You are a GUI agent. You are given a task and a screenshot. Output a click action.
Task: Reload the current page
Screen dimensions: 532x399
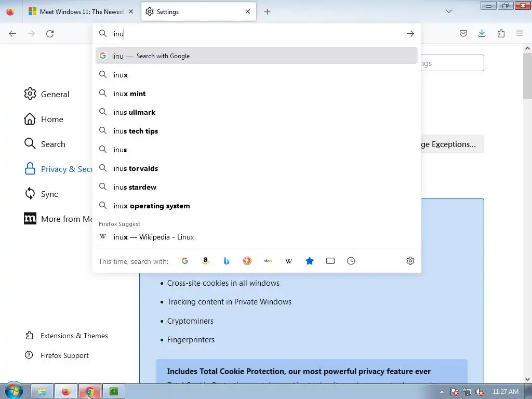point(50,34)
